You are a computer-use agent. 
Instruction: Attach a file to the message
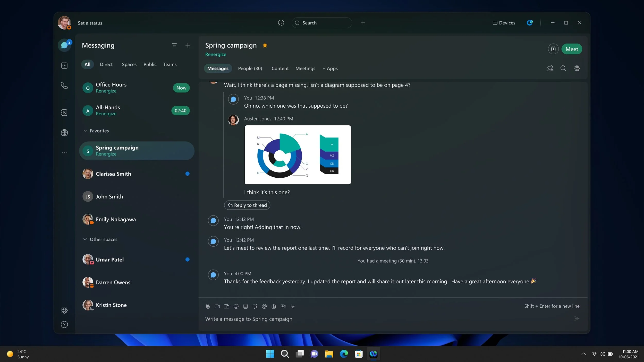(208, 306)
